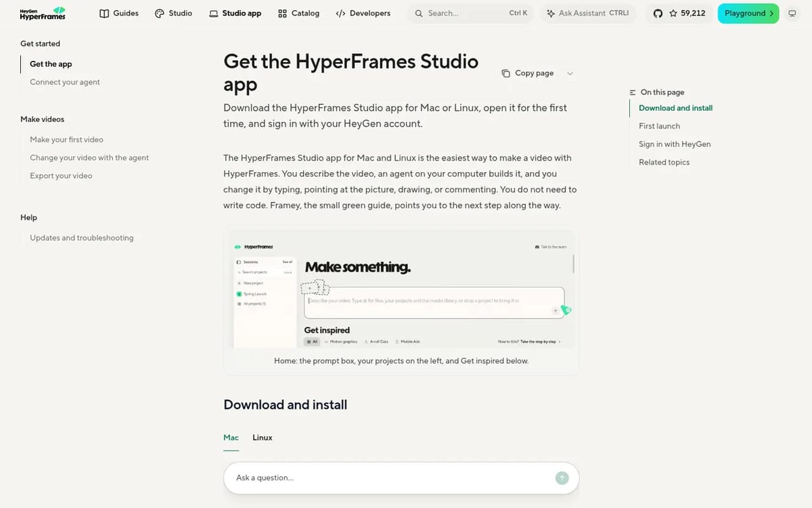Viewport: 812px width, 508px height.
Task: Switch to the Linux tab
Action: coord(263,438)
